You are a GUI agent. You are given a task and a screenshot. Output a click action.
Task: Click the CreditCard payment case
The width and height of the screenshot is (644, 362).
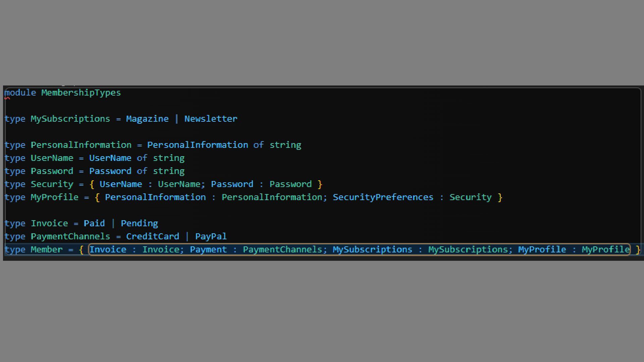[x=153, y=236]
